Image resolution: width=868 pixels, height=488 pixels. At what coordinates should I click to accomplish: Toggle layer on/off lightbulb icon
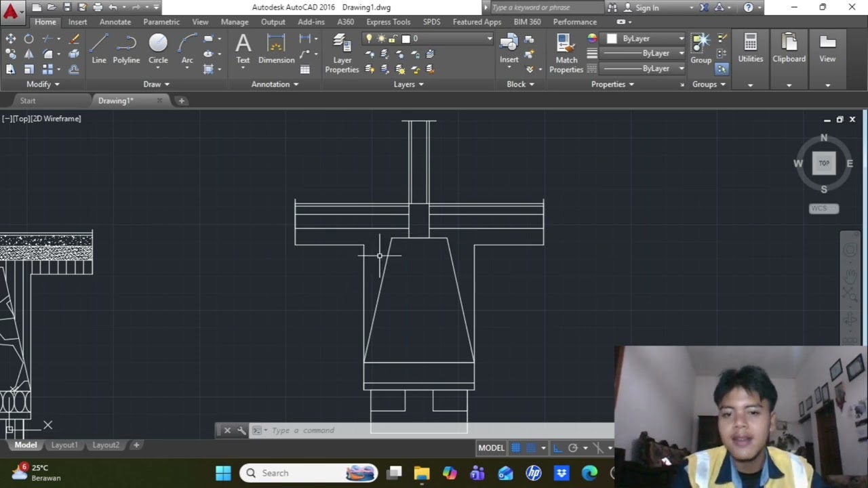370,39
